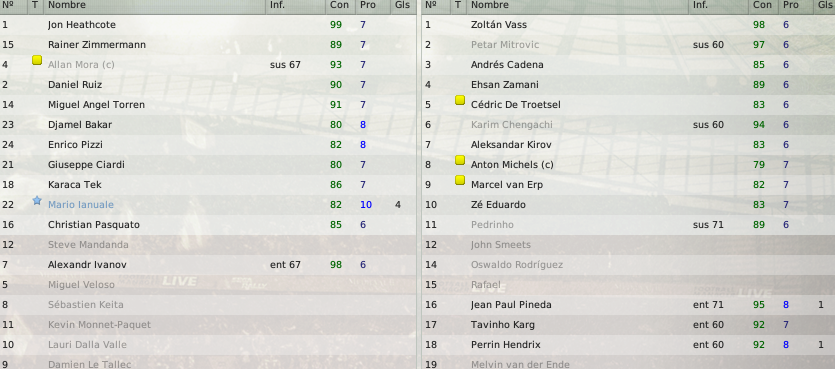The width and height of the screenshot is (835, 369).
Task: Click the right table Nº column header
Action: pyautogui.click(x=431, y=5)
